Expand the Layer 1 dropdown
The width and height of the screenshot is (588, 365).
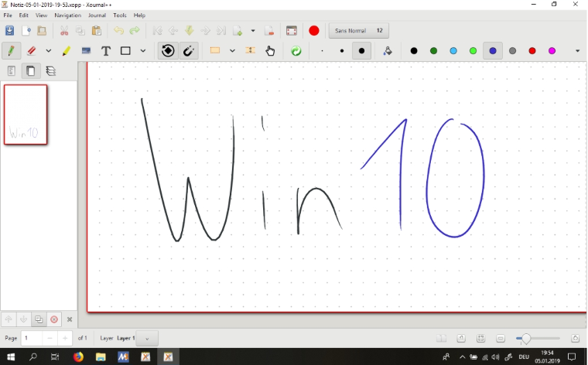pyautogui.click(x=147, y=339)
